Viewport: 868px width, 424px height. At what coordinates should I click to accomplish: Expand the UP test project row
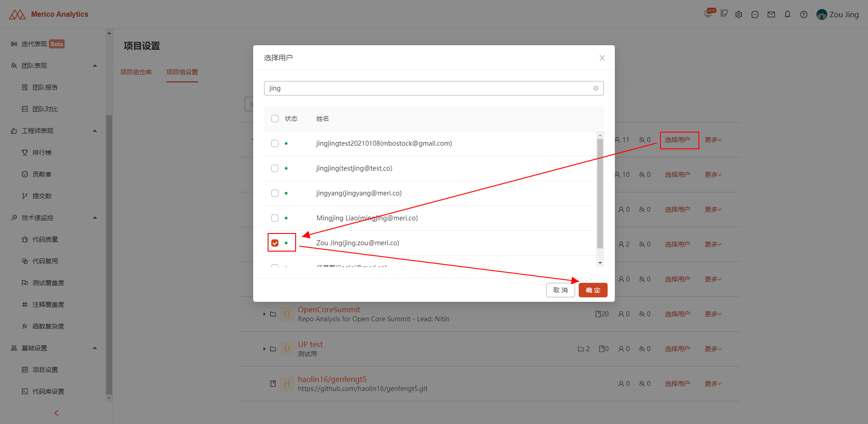pos(264,349)
